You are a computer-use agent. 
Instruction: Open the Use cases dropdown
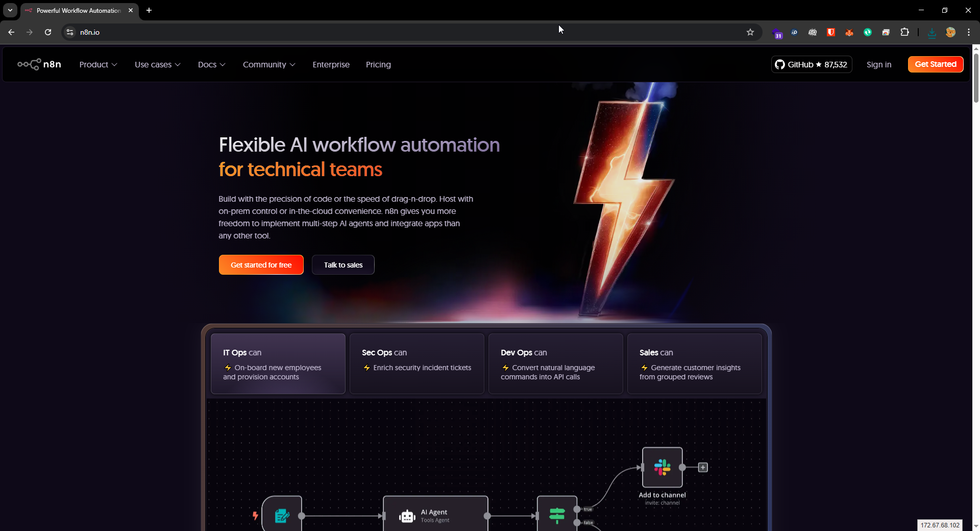pos(157,64)
